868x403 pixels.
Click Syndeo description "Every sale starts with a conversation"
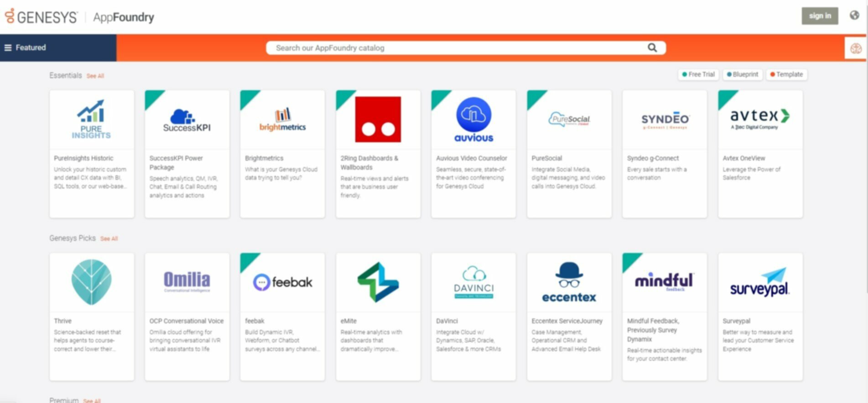click(x=657, y=173)
